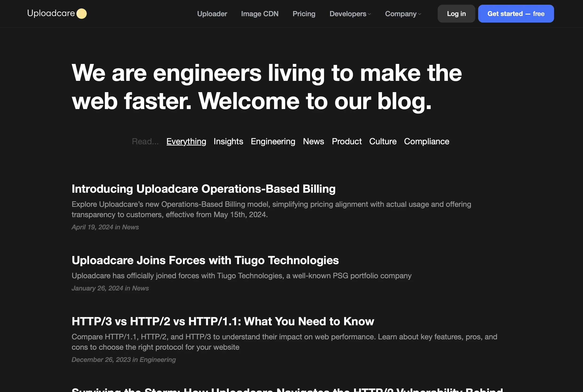Switch to the Culture category
This screenshot has height=392, width=583.
pyautogui.click(x=383, y=141)
